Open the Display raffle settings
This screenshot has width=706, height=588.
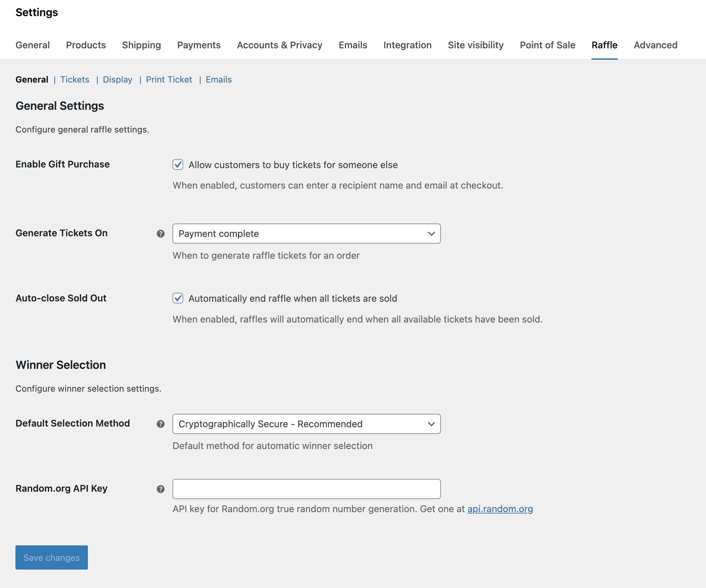point(117,79)
